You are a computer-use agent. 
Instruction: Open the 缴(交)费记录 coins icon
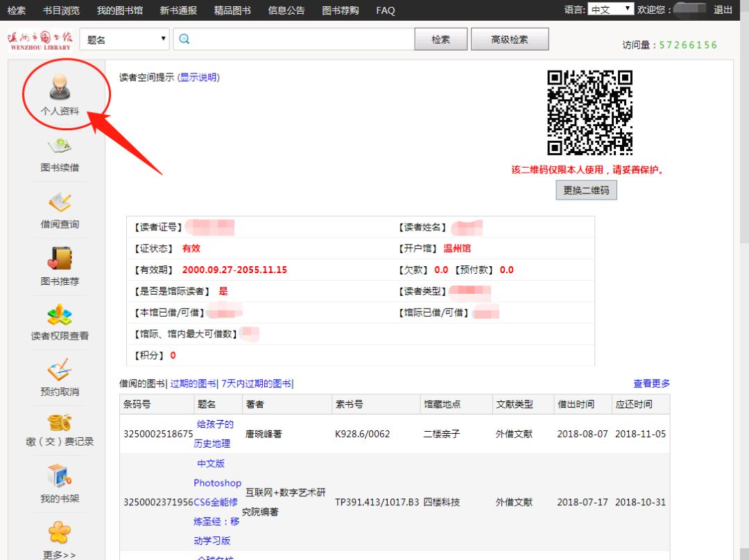[60, 422]
